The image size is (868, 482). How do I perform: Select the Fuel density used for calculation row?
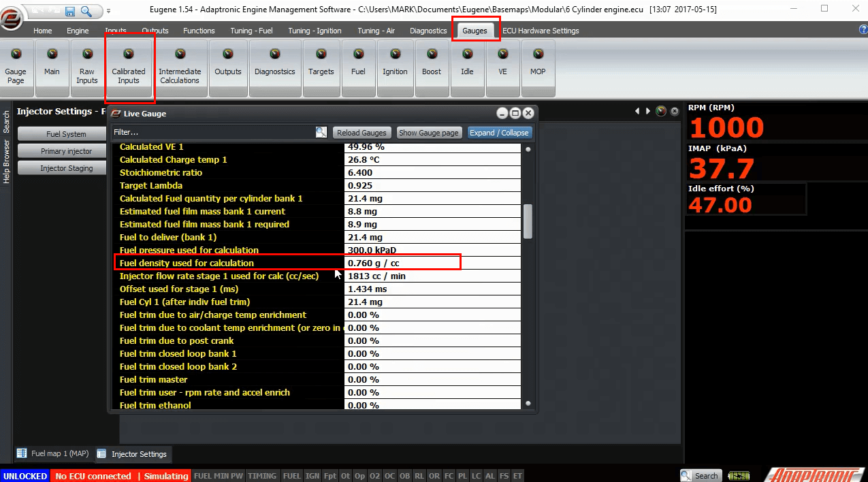pyautogui.click(x=319, y=263)
